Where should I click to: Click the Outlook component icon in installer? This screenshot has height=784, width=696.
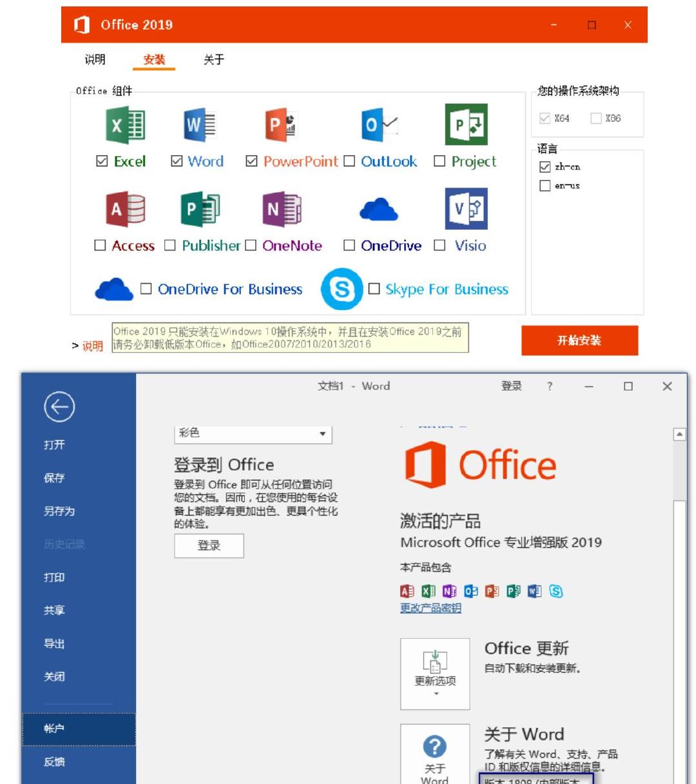[x=380, y=124]
